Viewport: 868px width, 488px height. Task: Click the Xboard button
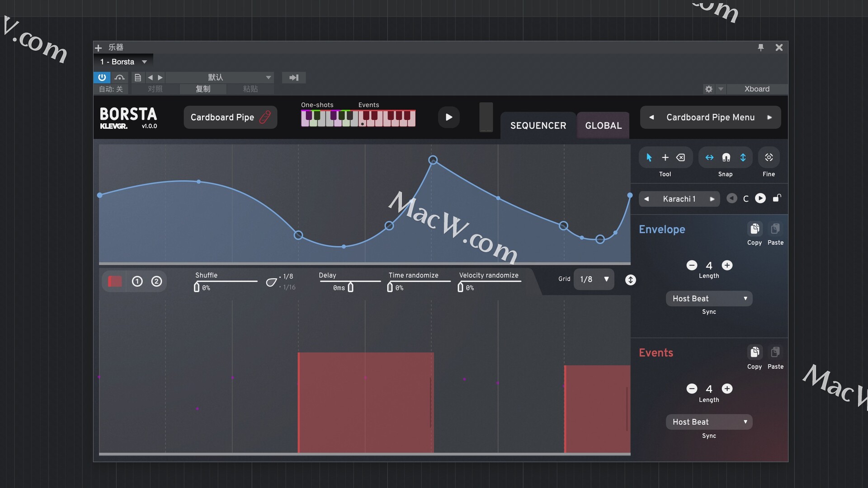[756, 89]
